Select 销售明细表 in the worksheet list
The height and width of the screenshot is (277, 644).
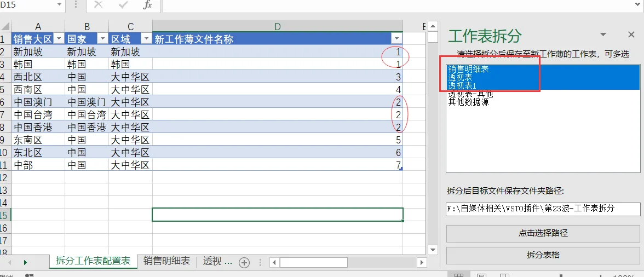[543, 70]
